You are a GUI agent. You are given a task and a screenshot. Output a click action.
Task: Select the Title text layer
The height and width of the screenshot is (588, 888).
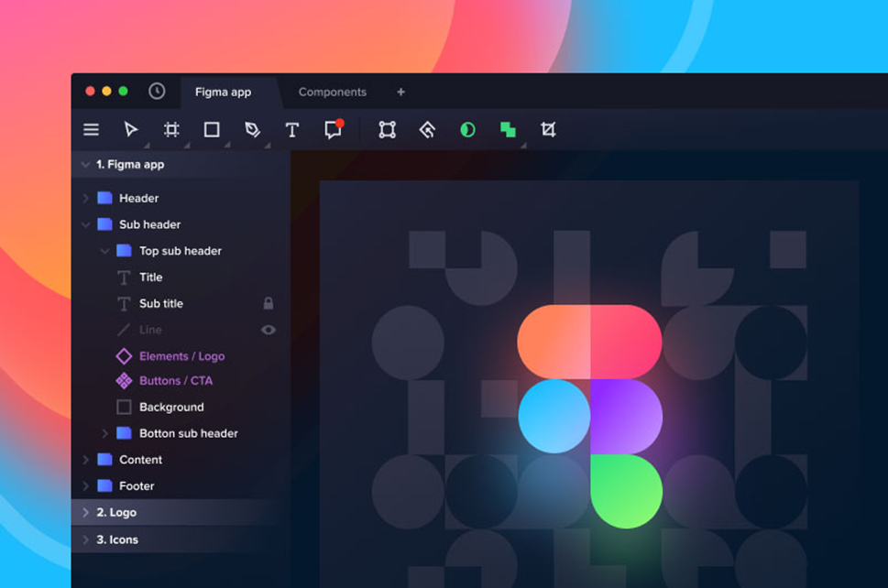pos(150,278)
